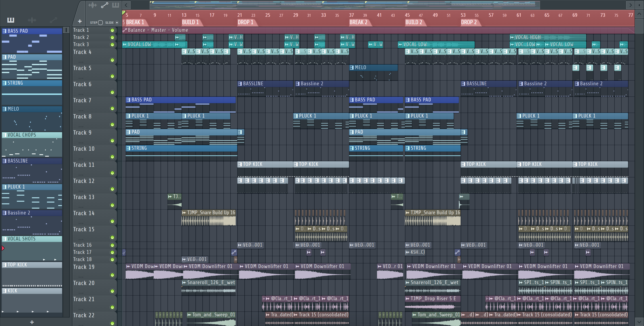Open the first Bassline 2 clip menu on Track 6
This screenshot has width=644, height=326.
pyautogui.click(x=298, y=84)
